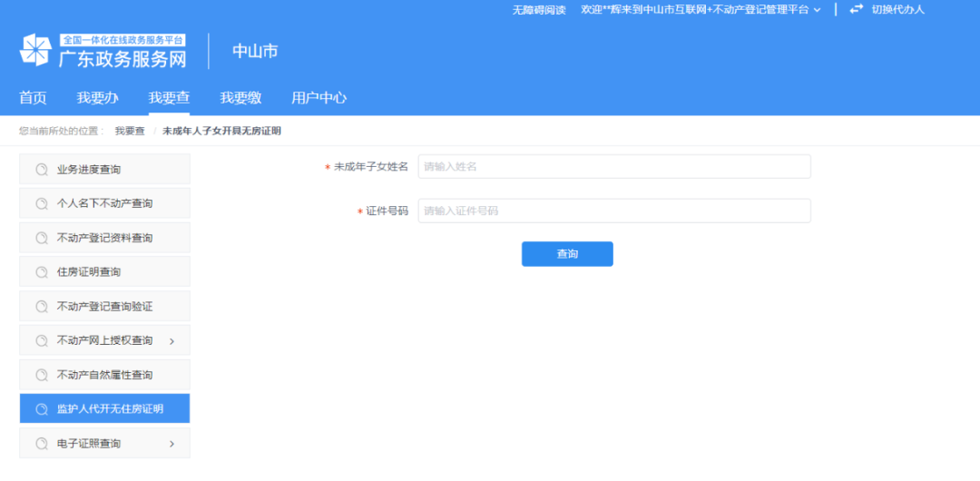Open 业务进度查询 in the sidebar

click(105, 169)
